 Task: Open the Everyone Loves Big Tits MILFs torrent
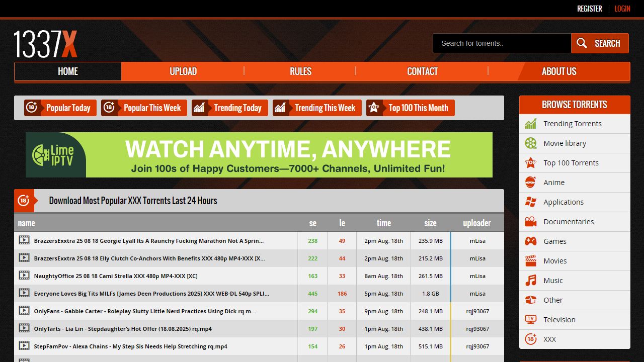(x=151, y=294)
